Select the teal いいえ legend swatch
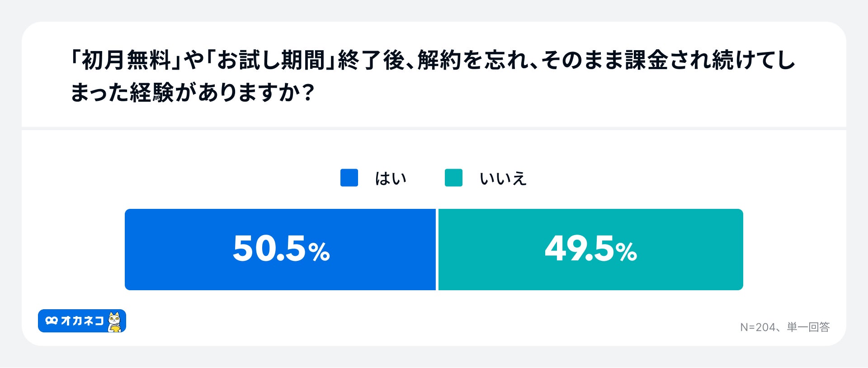Image resolution: width=868 pixels, height=368 pixels. click(453, 178)
